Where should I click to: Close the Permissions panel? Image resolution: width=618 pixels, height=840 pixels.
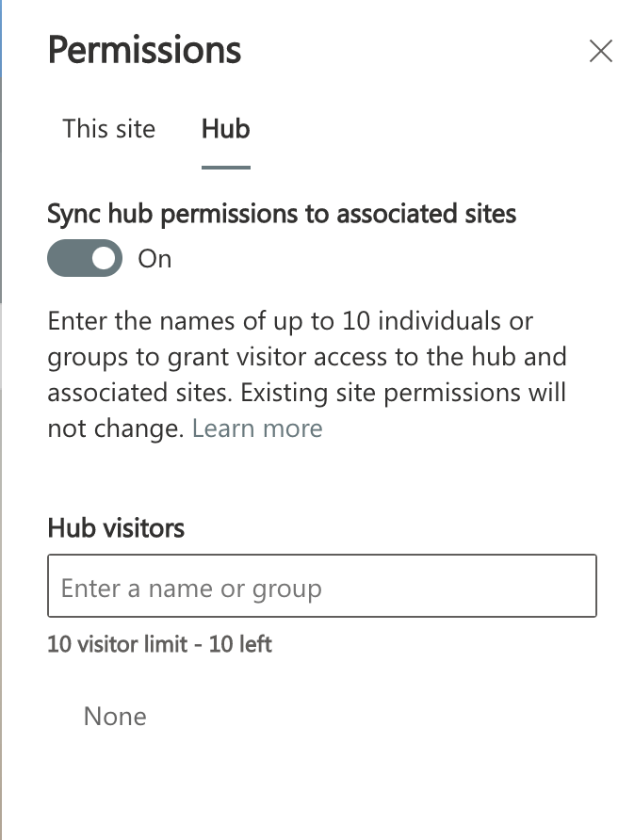(600, 51)
